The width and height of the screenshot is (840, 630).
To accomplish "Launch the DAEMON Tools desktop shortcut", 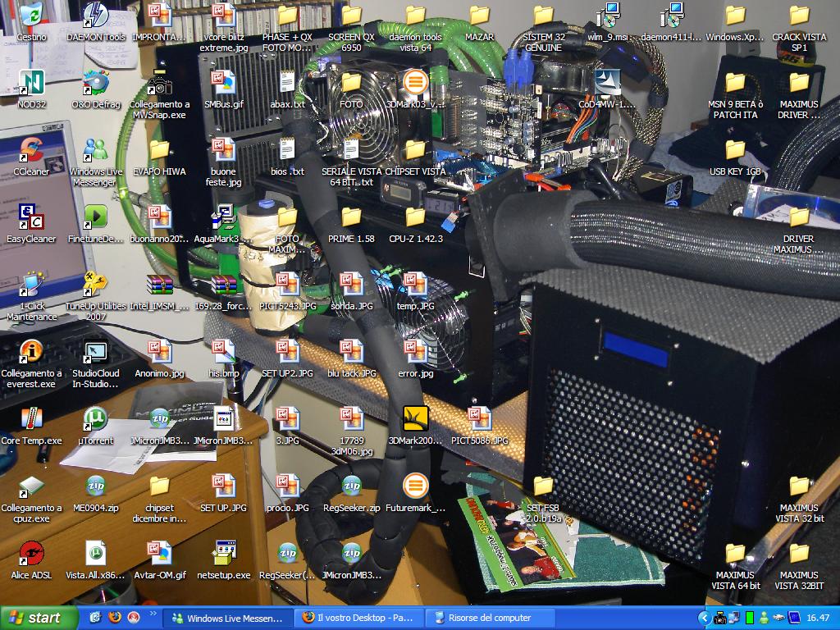I will tap(96, 15).
